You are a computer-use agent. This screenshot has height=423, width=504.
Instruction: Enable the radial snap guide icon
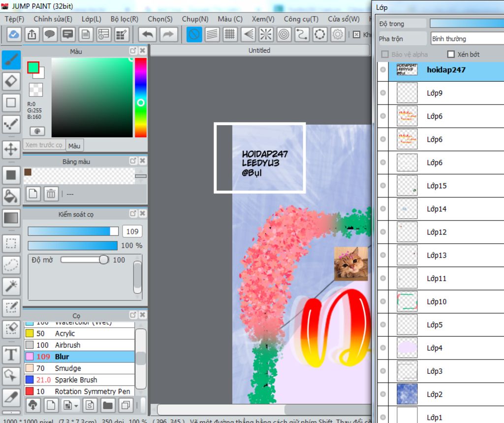(266, 34)
